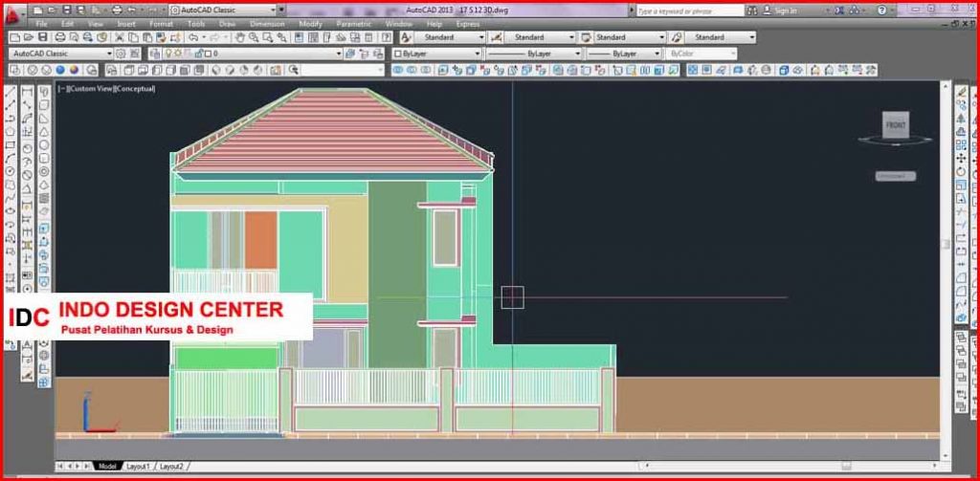Switch to the Layout1 tab
980x481 pixels.
(x=138, y=466)
